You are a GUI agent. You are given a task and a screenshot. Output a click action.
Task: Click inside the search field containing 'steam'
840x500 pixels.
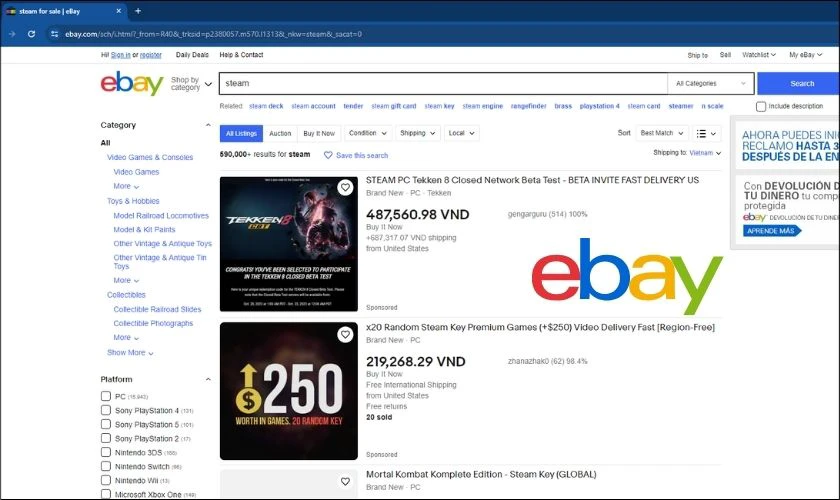coord(444,84)
